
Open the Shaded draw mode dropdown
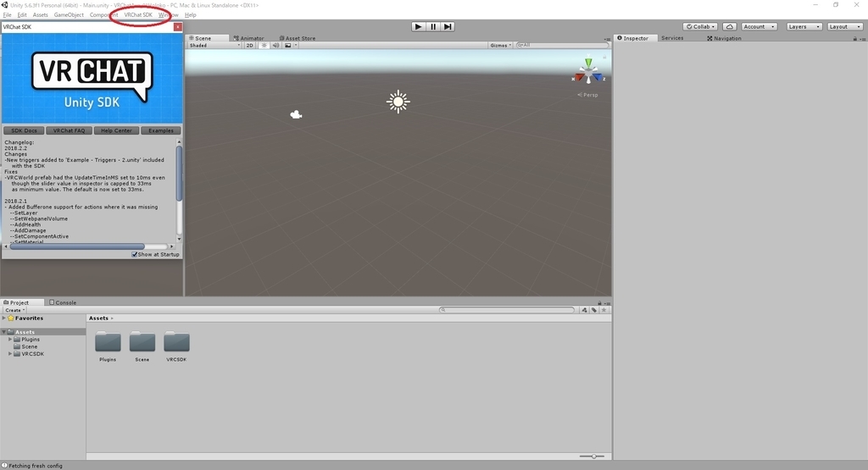(214, 46)
